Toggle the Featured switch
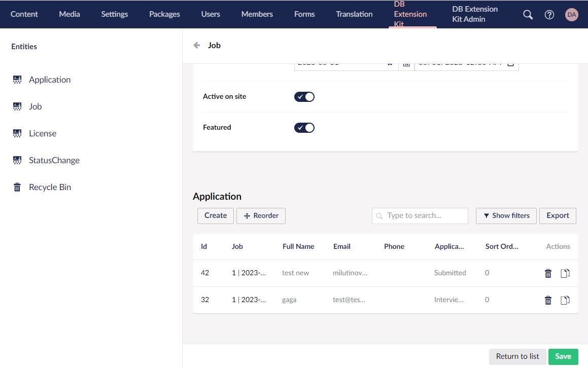 tap(304, 128)
